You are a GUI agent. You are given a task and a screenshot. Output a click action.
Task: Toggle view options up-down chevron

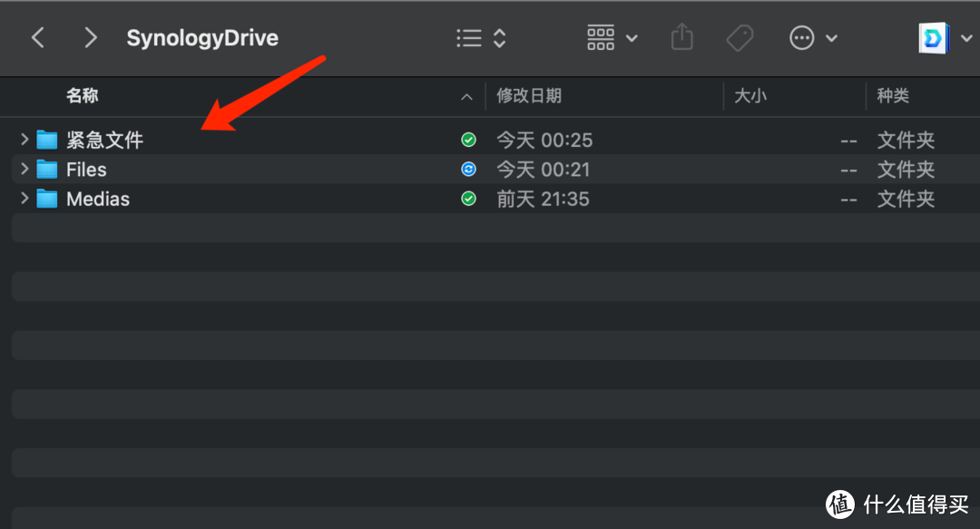click(499, 38)
